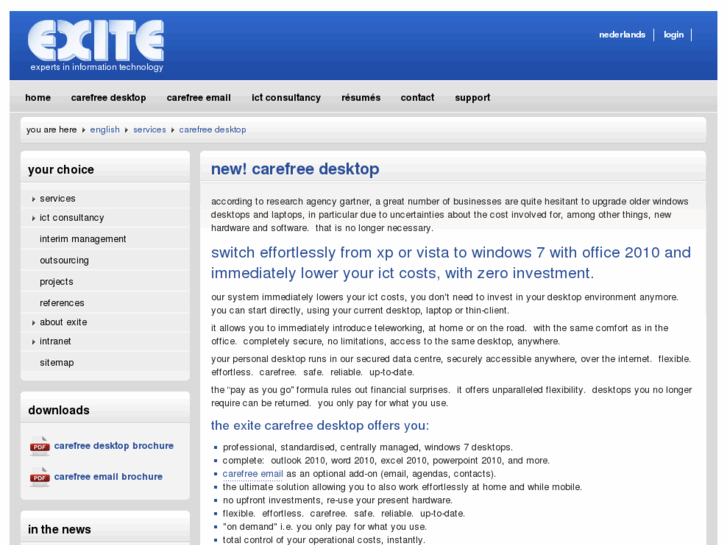Image resolution: width=727 pixels, height=545 pixels.
Task: Open the login link in header
Action: [x=673, y=35]
